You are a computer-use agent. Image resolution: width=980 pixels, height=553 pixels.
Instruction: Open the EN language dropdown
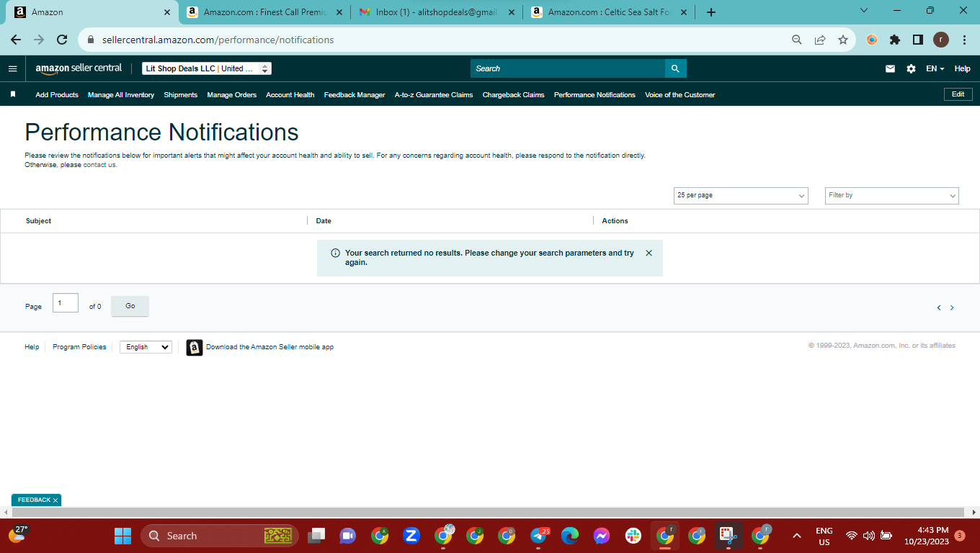click(x=935, y=68)
